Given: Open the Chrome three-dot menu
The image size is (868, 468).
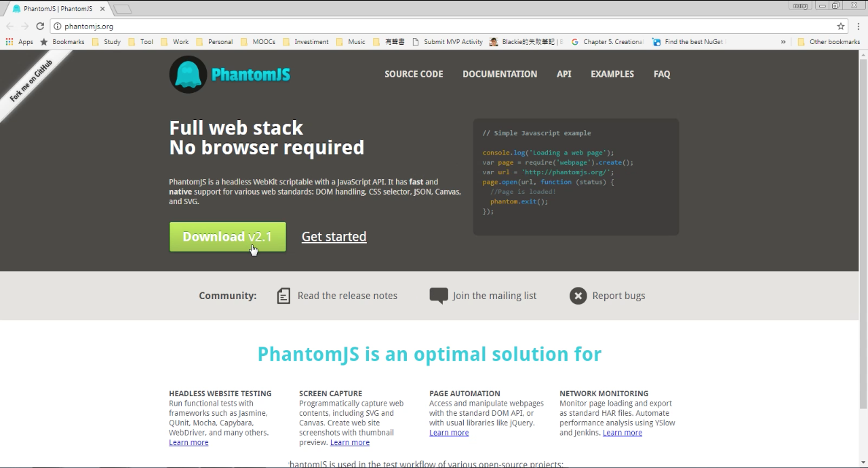Looking at the screenshot, I should (859, 26).
